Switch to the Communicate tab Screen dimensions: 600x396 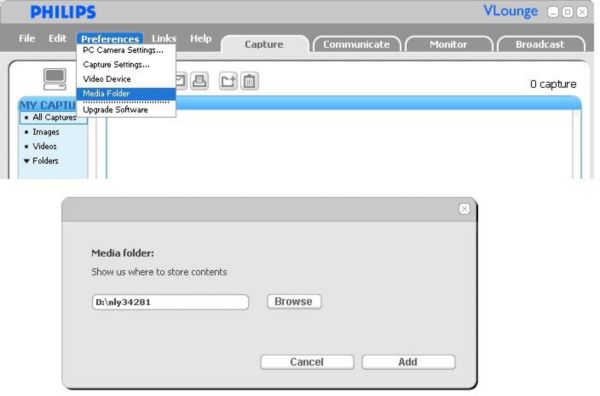pos(357,44)
